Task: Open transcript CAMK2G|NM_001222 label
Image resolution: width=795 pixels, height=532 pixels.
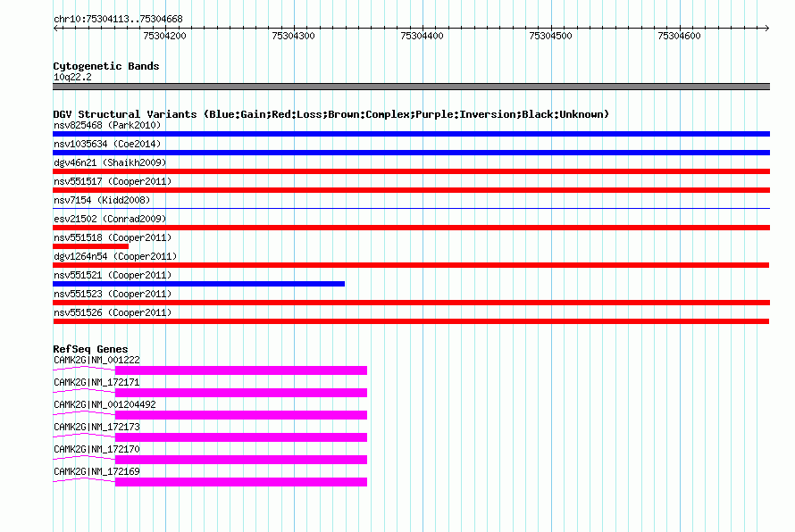Action: pos(96,361)
